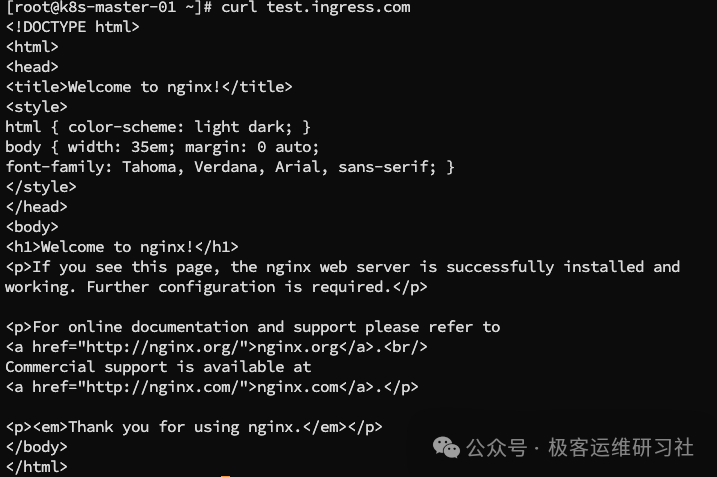Click the closing </html> tag line
The width and height of the screenshot is (717, 477).
coord(36,467)
